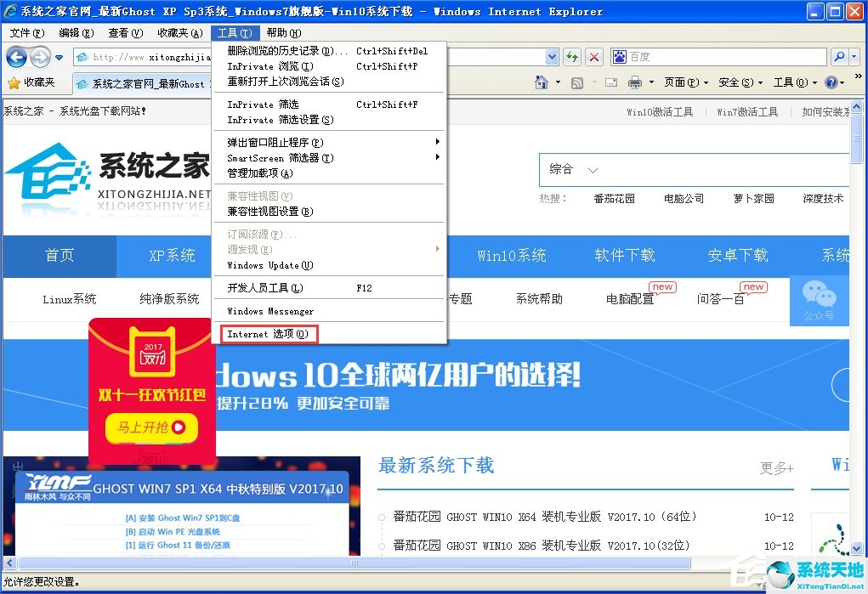Screen dimensions: 868x594
Task: Click the Favorites star icon
Action: coord(15,82)
